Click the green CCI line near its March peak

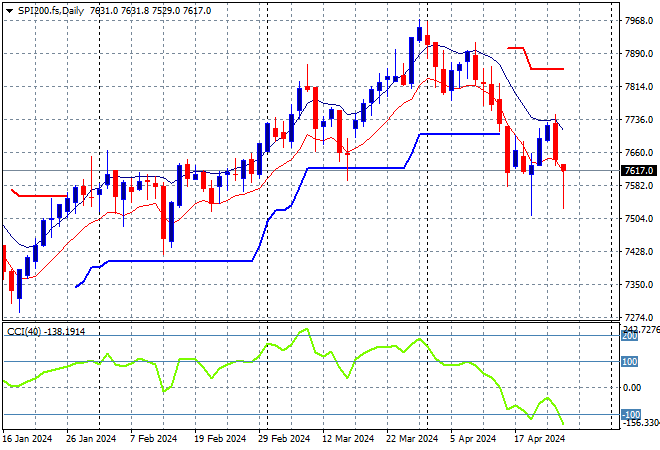click(300, 332)
